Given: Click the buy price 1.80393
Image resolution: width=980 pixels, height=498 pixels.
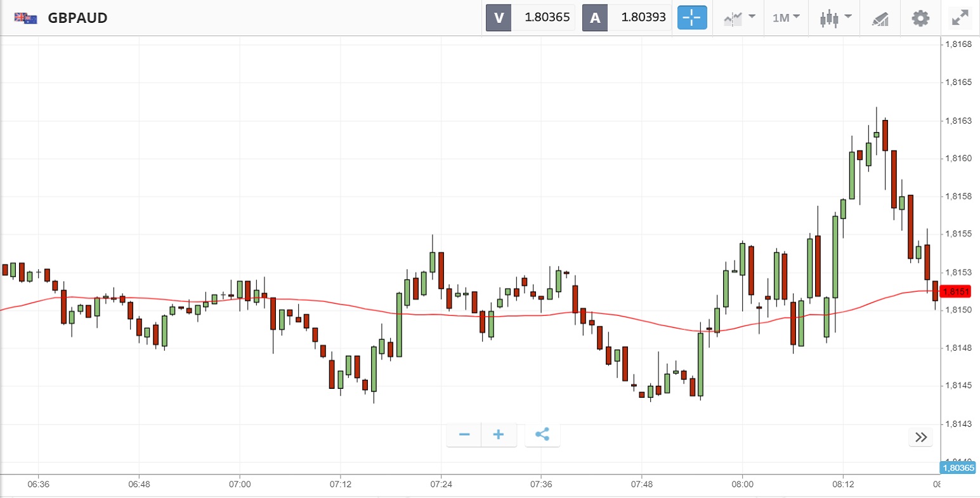Looking at the screenshot, I should pyautogui.click(x=643, y=18).
